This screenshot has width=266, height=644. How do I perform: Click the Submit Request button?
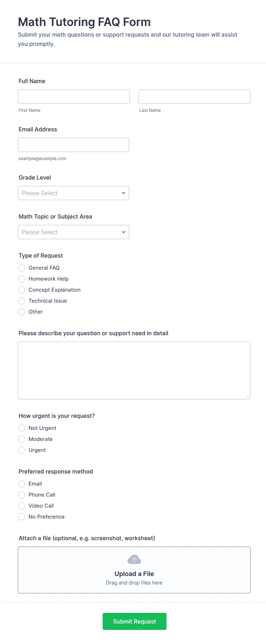[x=134, y=621]
